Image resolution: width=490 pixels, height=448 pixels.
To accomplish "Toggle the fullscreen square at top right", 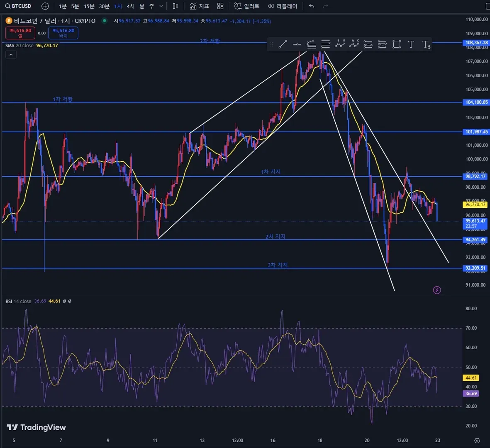I will click(x=488, y=6).
